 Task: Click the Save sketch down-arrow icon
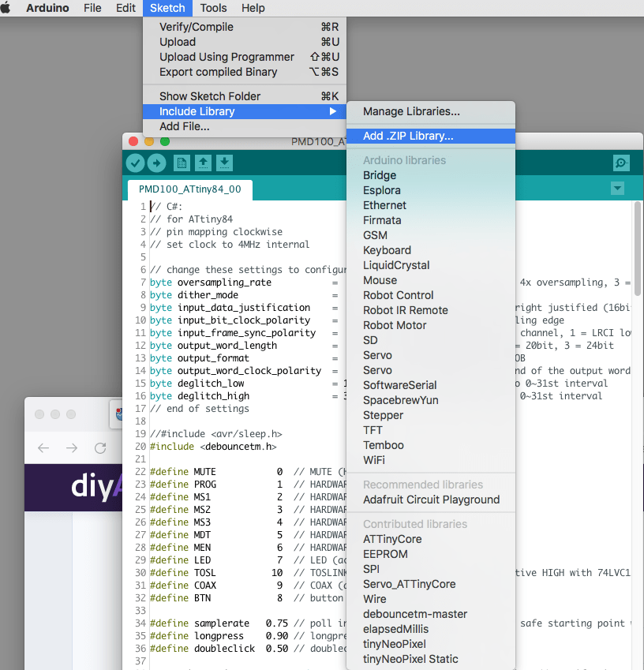click(x=224, y=163)
